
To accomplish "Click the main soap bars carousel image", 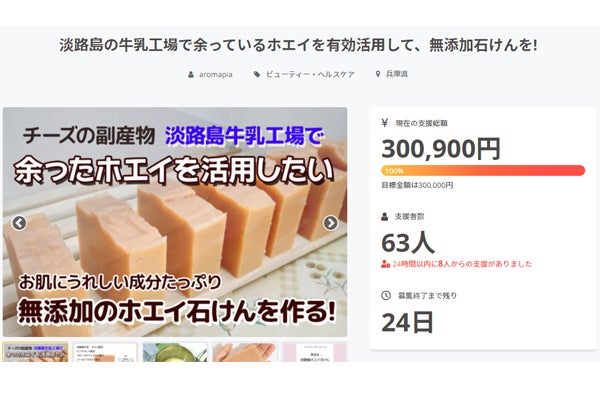I will pos(175,222).
